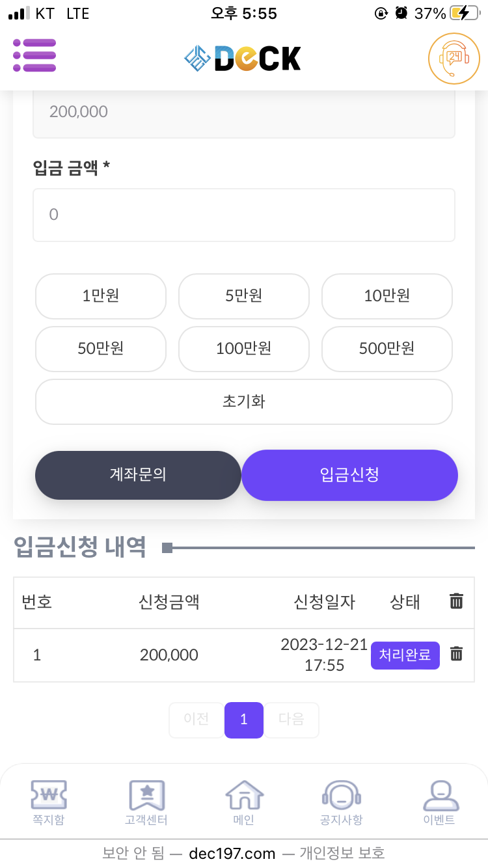Select the 1만원 amount button

[x=101, y=296]
